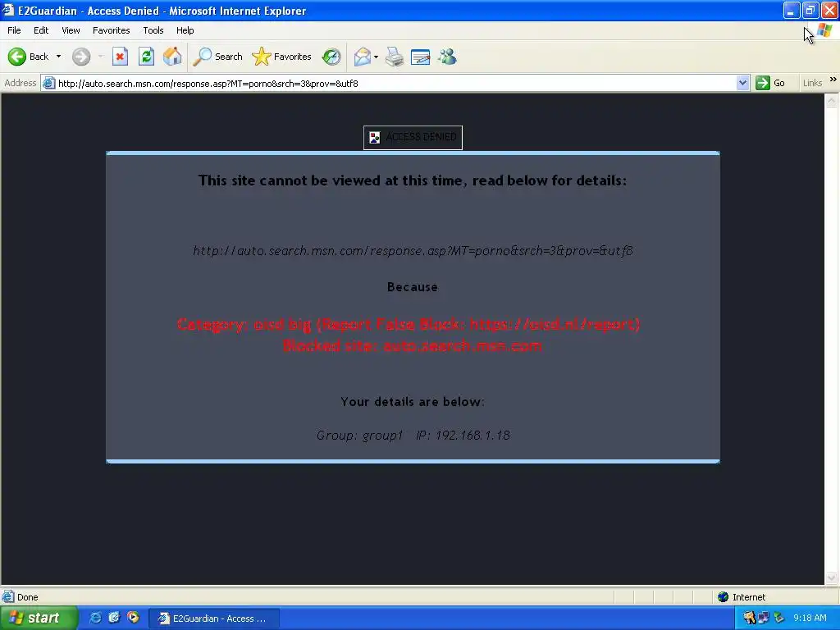
Task: Click the blocked URL text in the message
Action: click(413, 251)
